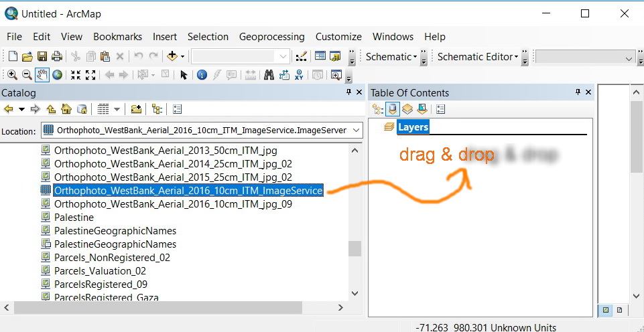Click the Add Data button icon
Image resolution: width=644 pixels, height=332 pixels.
point(172,56)
